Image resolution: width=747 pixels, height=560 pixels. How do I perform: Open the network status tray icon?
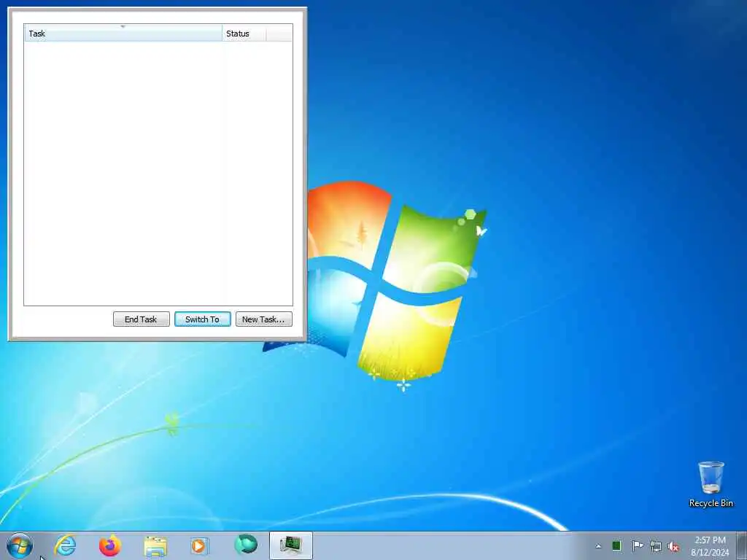click(x=656, y=546)
